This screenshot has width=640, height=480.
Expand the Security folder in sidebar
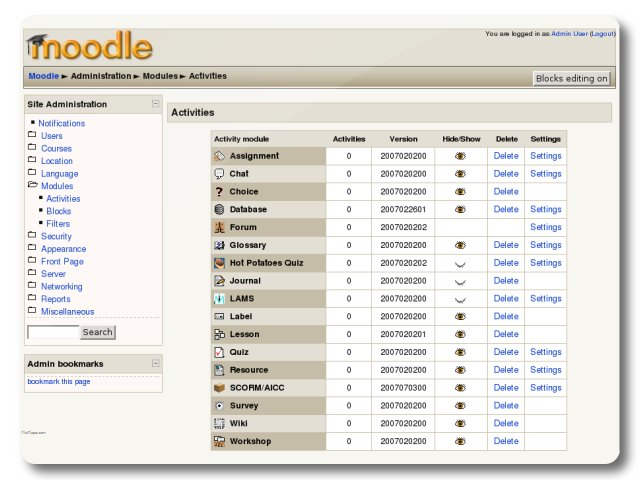click(32, 235)
